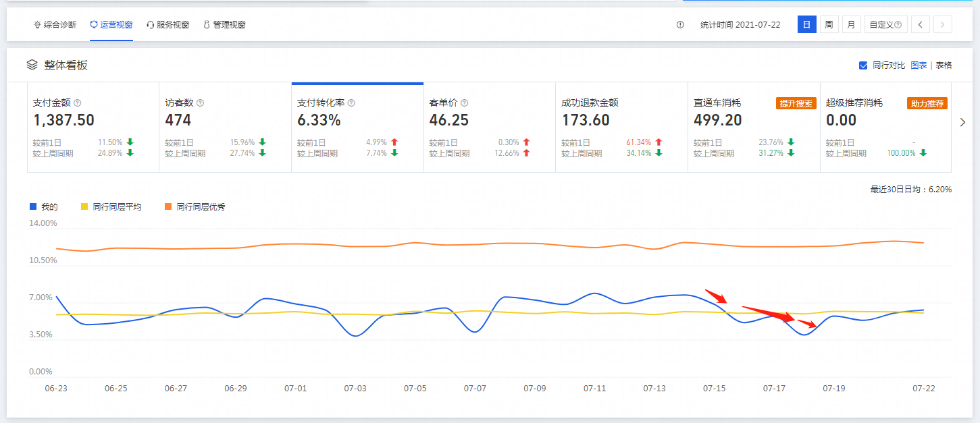This screenshot has width=980, height=423.
Task: Click the info icon beside 统计时间
Action: (x=680, y=25)
